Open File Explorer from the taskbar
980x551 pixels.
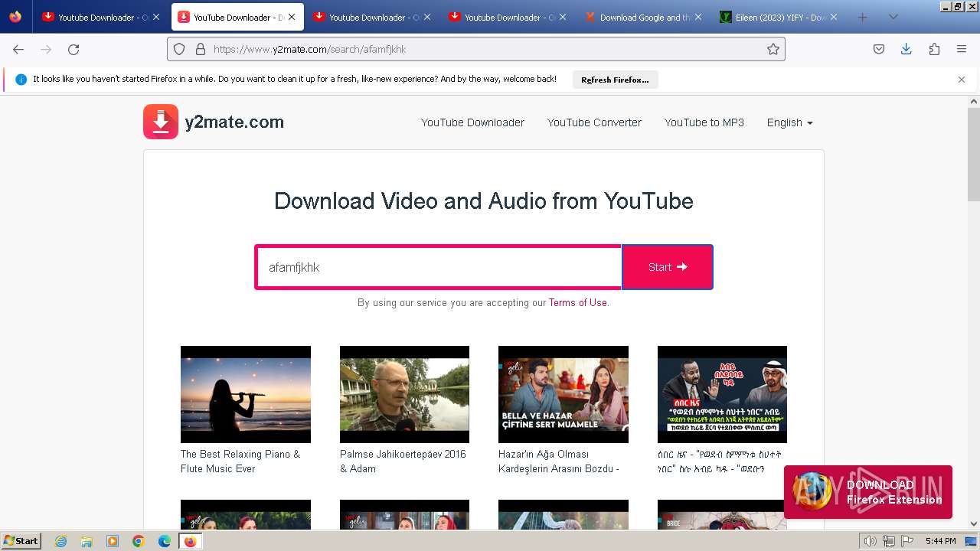pyautogui.click(x=87, y=541)
